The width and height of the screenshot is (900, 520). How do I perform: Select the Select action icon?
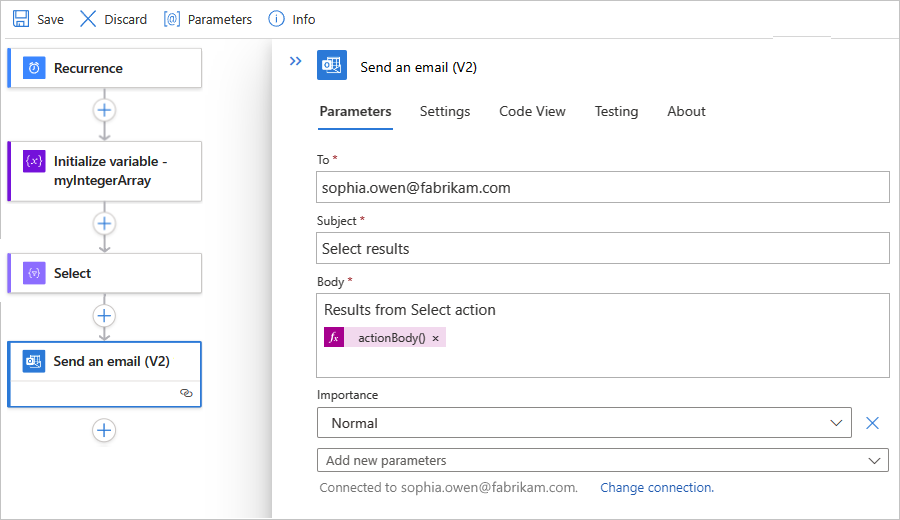[x=34, y=273]
